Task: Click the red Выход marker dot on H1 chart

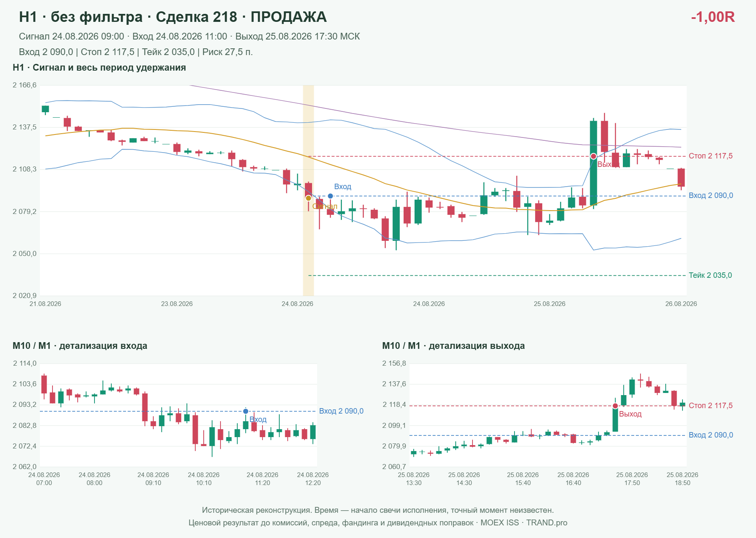Action: [x=593, y=156]
